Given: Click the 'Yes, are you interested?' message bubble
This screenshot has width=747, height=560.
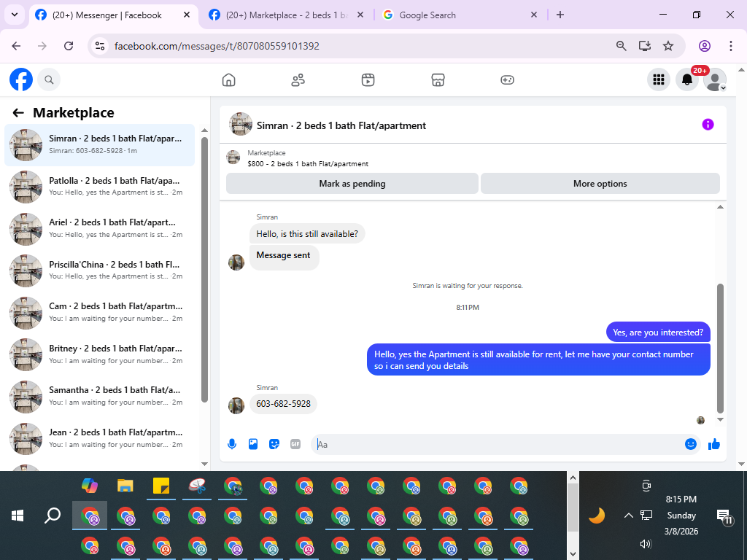Looking at the screenshot, I should pos(658,332).
